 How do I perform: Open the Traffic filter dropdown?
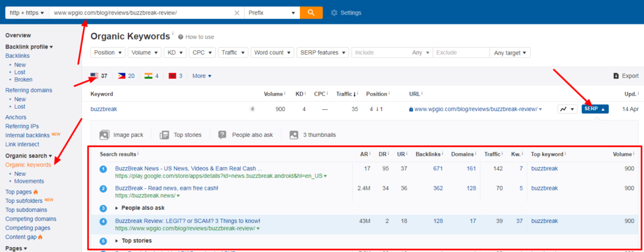[233, 53]
